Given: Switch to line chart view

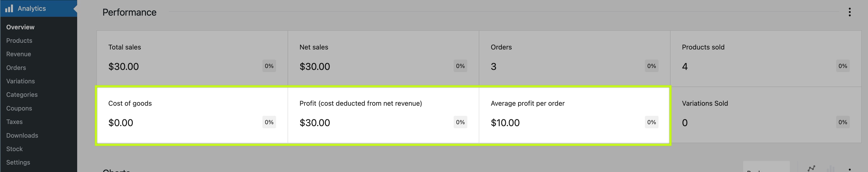Looking at the screenshot, I should click(x=811, y=168).
